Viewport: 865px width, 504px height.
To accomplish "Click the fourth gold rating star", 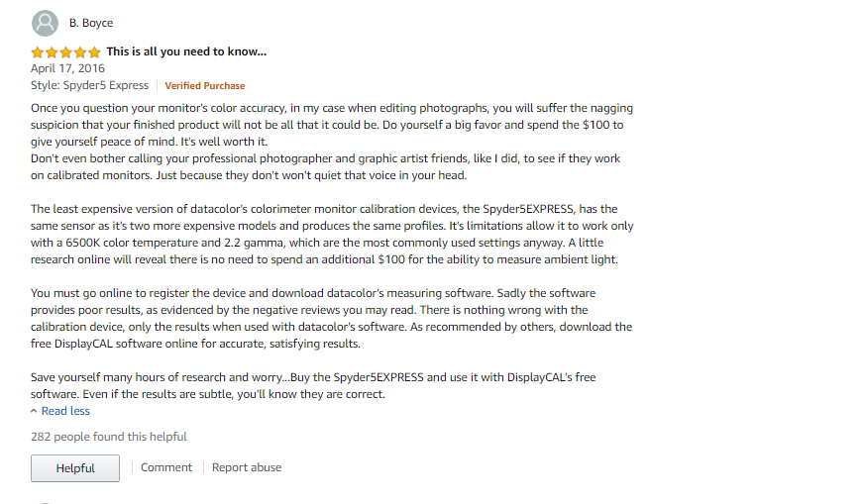I will [x=80, y=52].
